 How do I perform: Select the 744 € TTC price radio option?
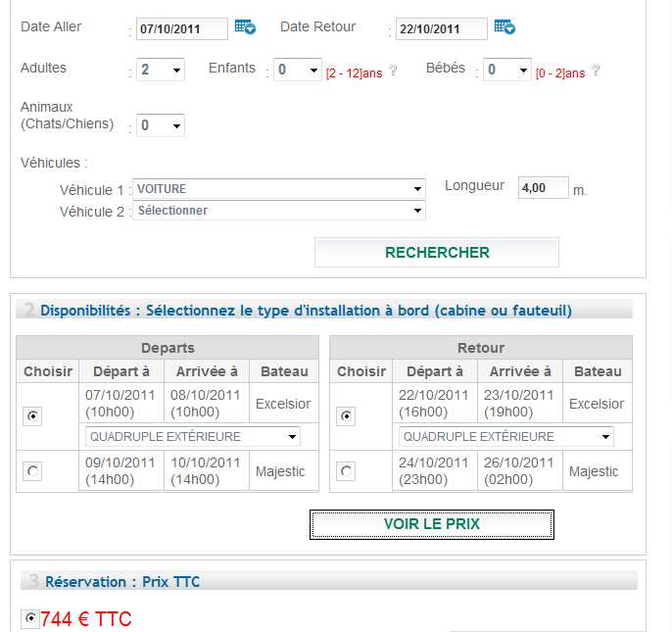30,618
